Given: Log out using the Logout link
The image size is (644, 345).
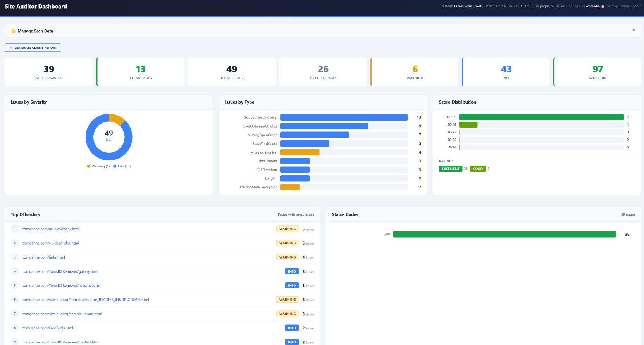Looking at the screenshot, I should coord(636,6).
